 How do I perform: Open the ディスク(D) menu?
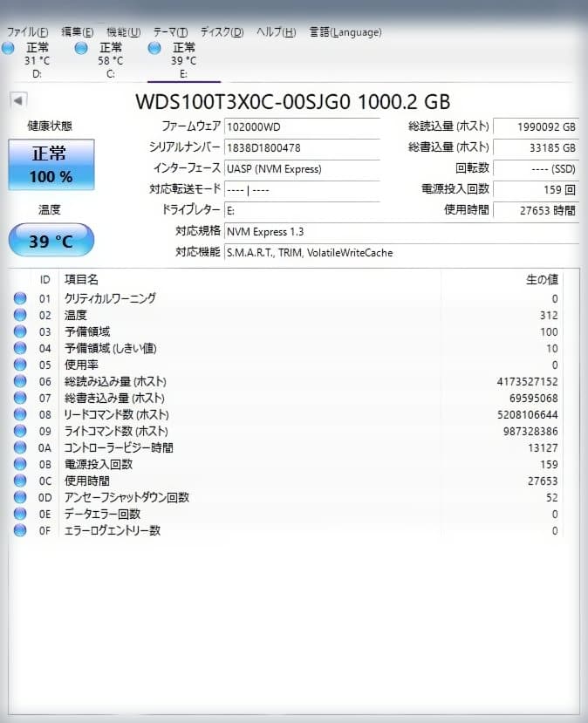(x=222, y=32)
